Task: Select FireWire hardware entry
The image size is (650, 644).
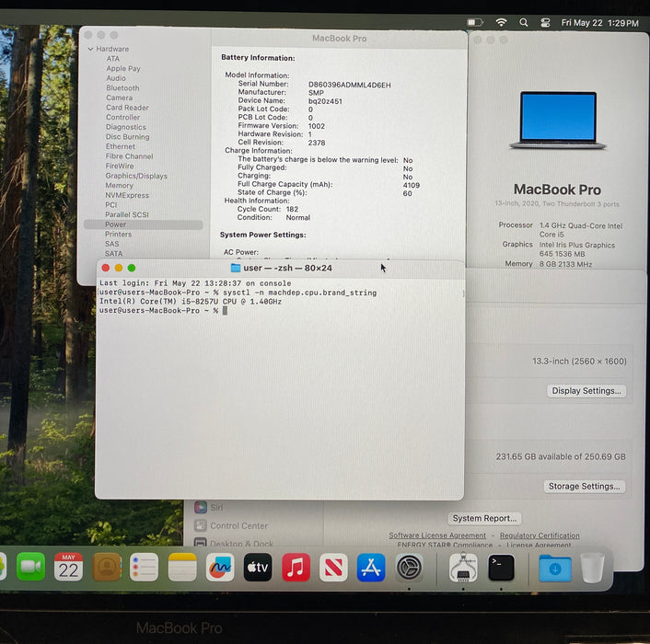Action: pos(120,167)
